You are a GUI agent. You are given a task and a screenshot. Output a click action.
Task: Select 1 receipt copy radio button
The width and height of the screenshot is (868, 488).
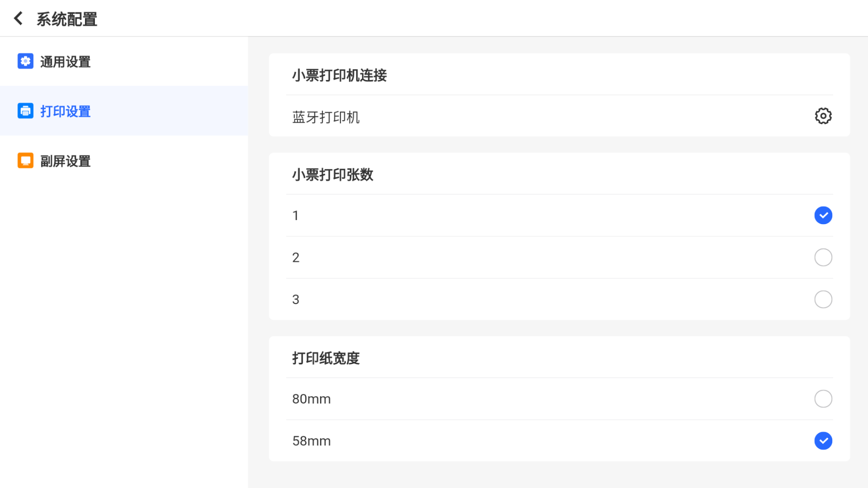pyautogui.click(x=823, y=215)
